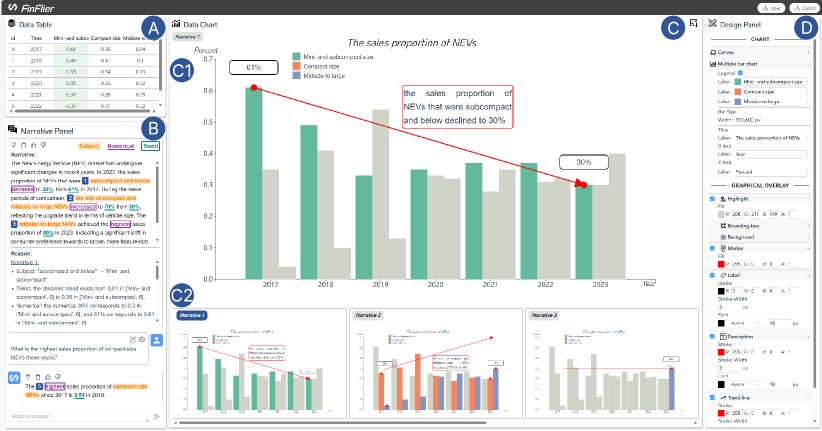Image resolution: width=822 pixels, height=431 pixels.
Task: Click the Description overlay text icon
Action: 723,336
